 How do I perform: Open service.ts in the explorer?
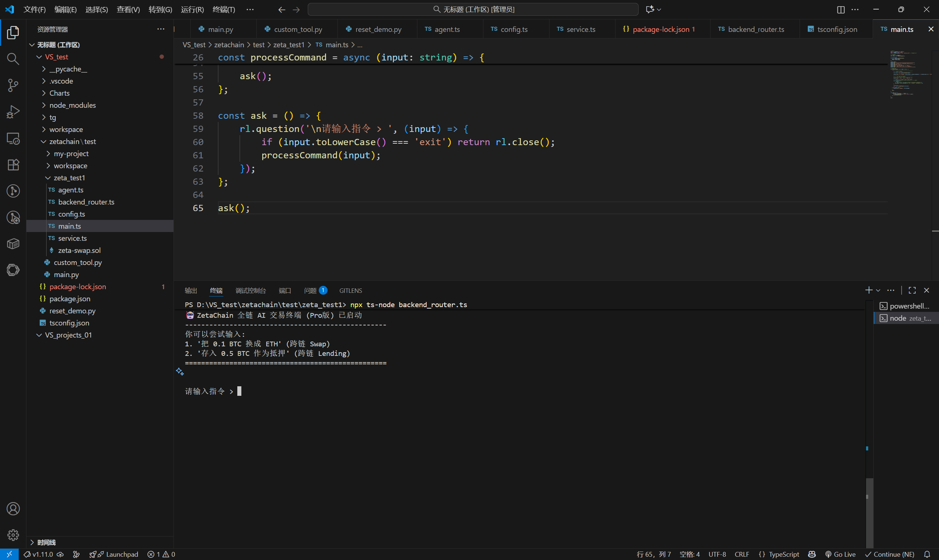coord(100,238)
